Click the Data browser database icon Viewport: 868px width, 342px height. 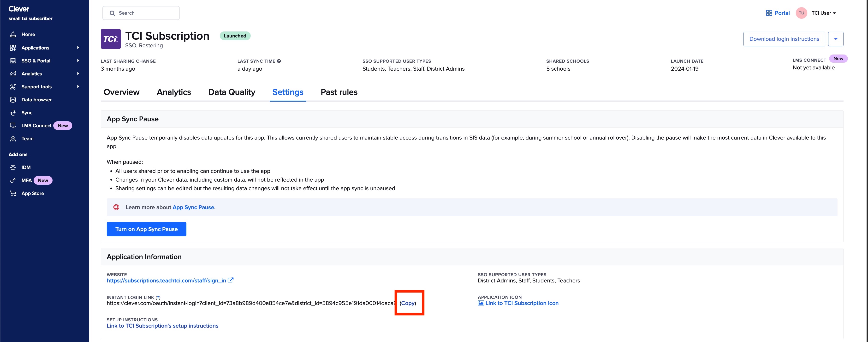[x=13, y=99]
